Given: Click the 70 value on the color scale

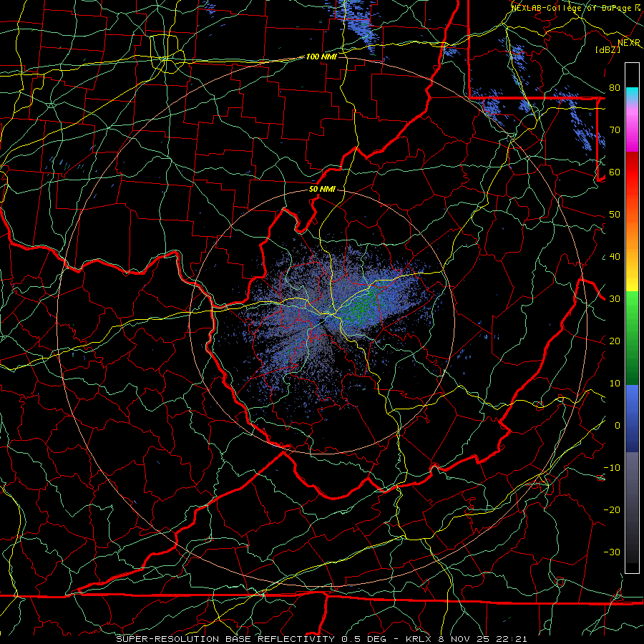Looking at the screenshot, I should click(x=615, y=130).
